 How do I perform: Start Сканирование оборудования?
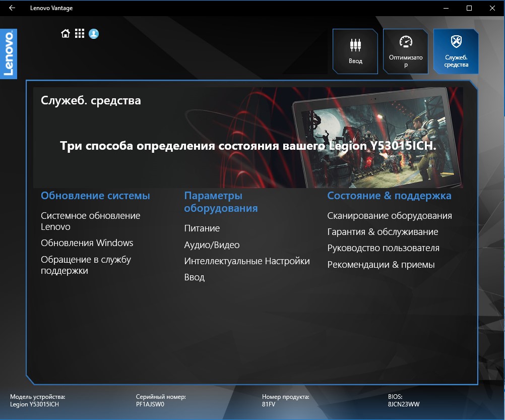(390, 215)
